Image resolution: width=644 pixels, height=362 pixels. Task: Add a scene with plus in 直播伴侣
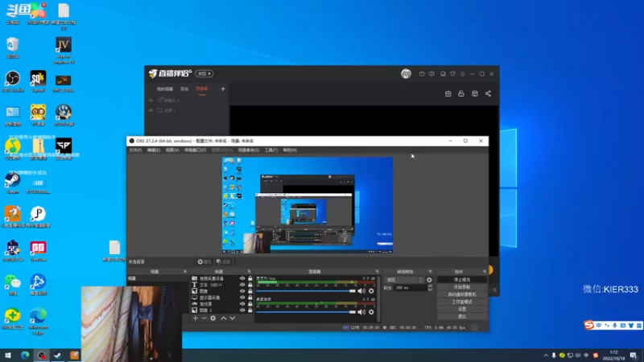click(223, 88)
